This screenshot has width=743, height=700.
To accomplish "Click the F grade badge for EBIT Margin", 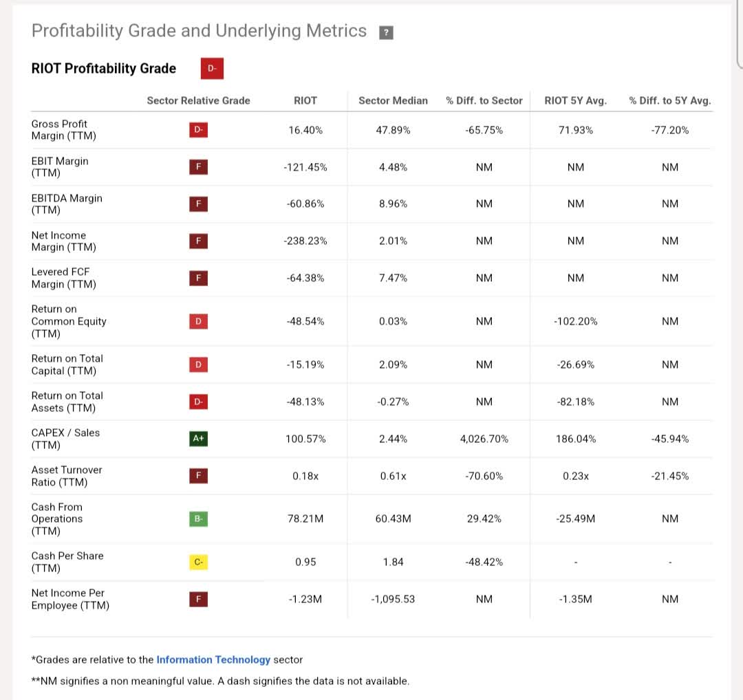I will (198, 166).
